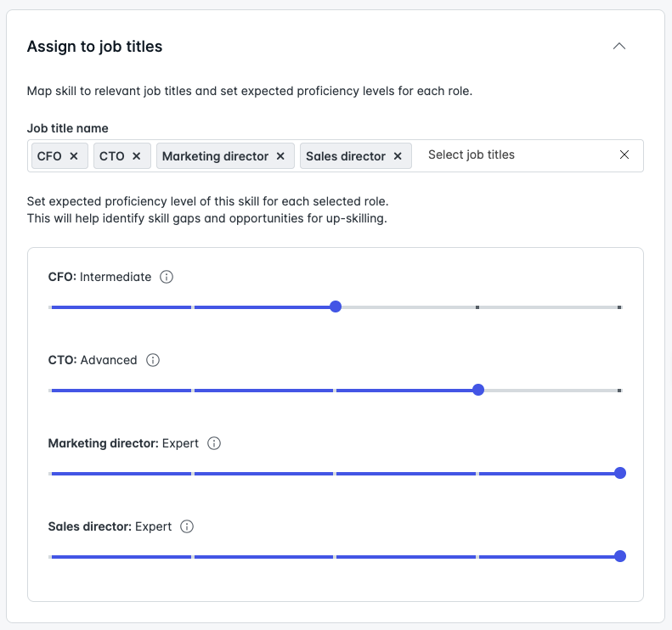Click the CFO slider handle
Image resolution: width=672 pixels, height=630 pixels.
pos(336,307)
